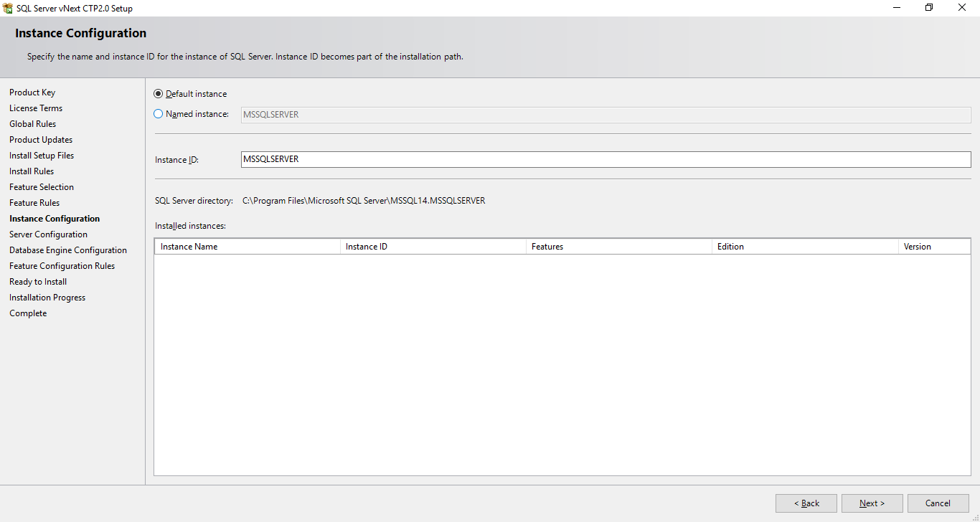Jump to Feature Rules step

click(x=34, y=203)
